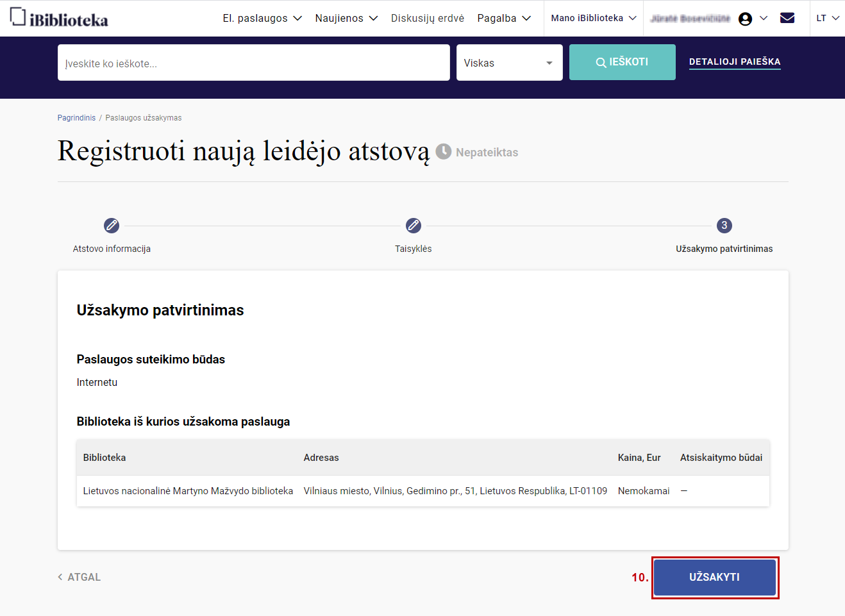845x616 pixels.
Task: Click the IEŠKOTI search button
Action: pos(623,62)
